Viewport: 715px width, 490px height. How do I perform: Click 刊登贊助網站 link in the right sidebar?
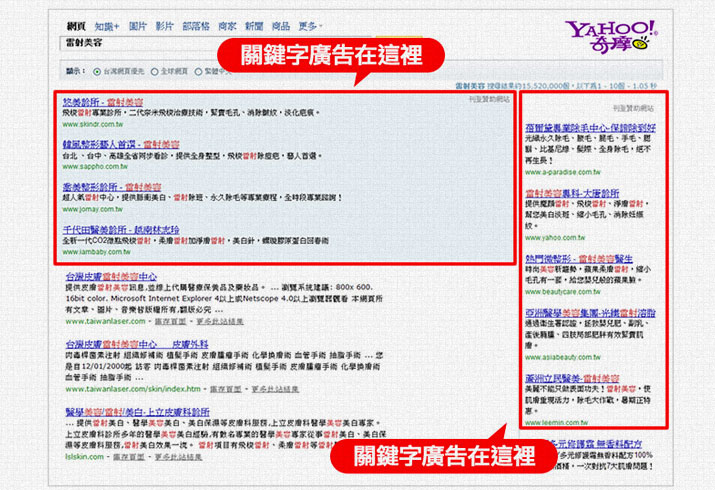(x=633, y=108)
